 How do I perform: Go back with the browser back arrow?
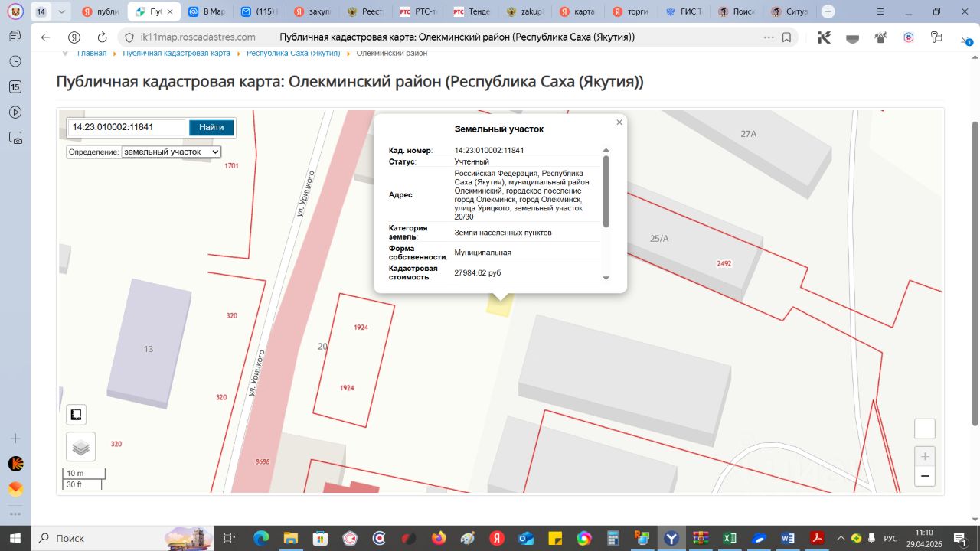coord(45,37)
